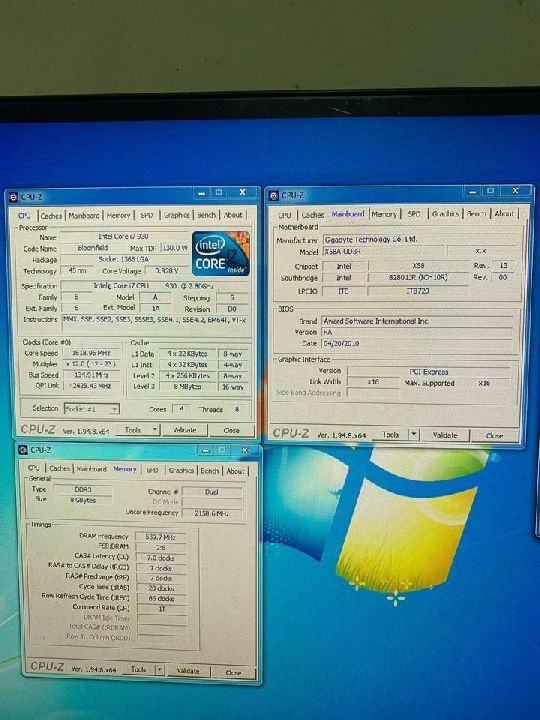Screen dimensions: 540x720
Task: Open Caches tab in CPU window
Action: (x=51, y=215)
